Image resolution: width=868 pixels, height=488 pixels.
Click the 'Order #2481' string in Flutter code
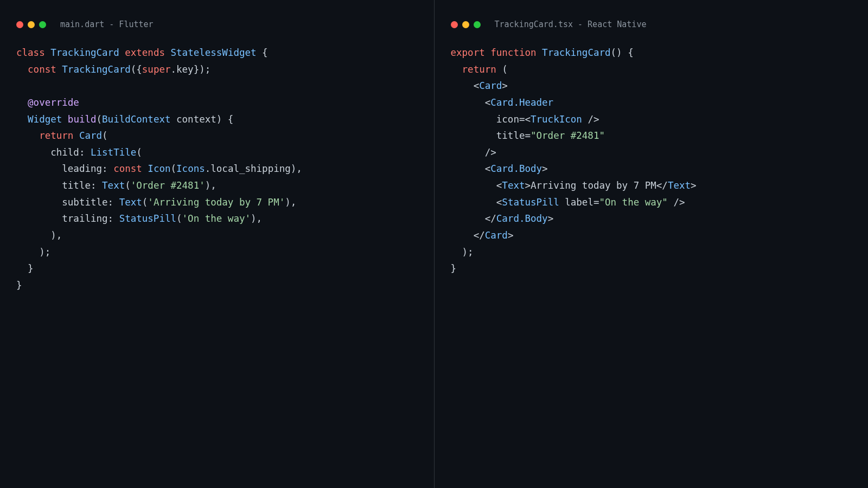168,185
